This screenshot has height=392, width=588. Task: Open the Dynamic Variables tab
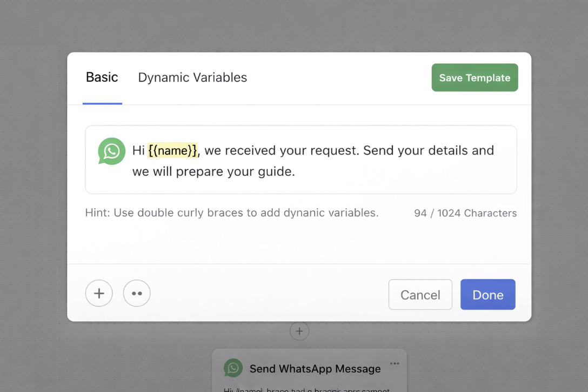pyautogui.click(x=192, y=77)
